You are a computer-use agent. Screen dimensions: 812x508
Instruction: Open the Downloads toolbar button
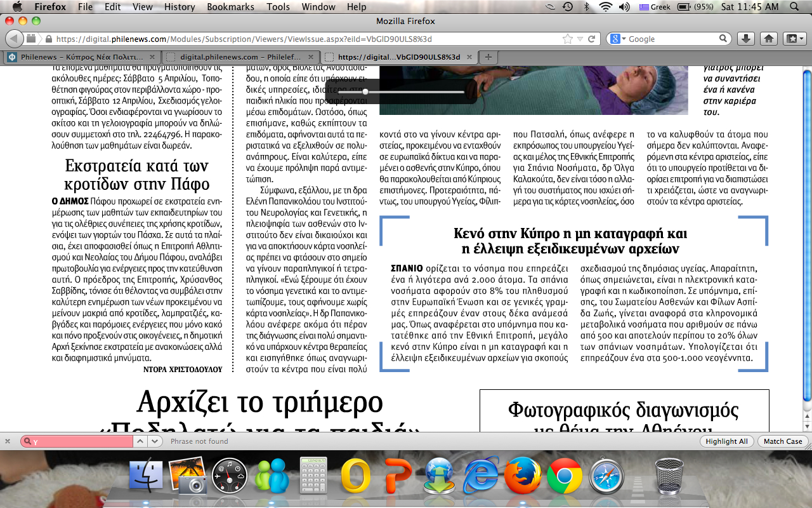(745, 39)
